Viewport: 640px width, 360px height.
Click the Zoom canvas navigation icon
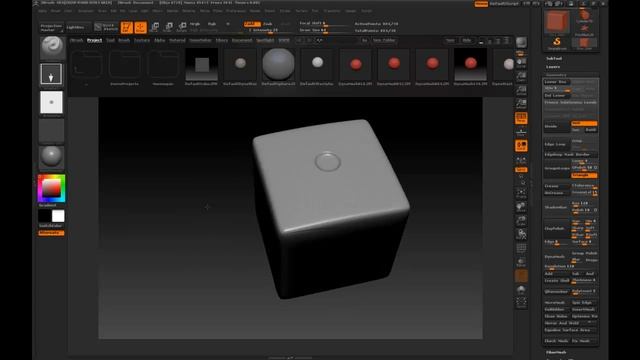521,76
